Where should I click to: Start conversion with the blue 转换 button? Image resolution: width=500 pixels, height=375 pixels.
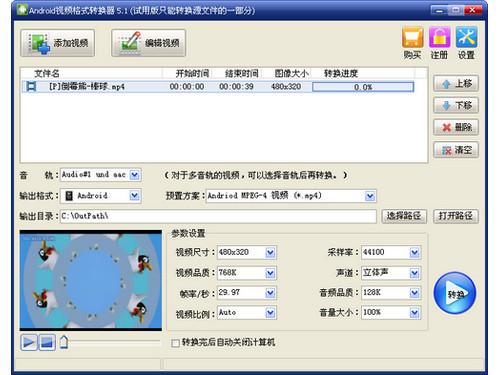[x=455, y=293]
